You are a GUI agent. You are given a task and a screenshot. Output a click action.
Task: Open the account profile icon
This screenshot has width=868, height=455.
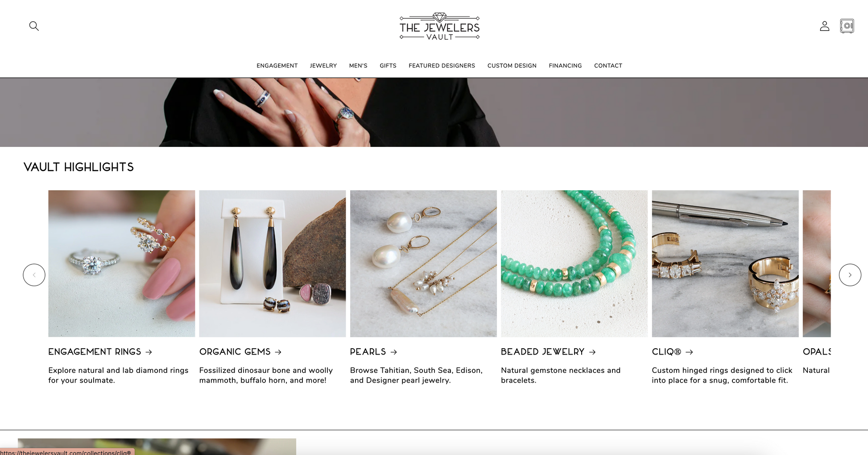(824, 26)
